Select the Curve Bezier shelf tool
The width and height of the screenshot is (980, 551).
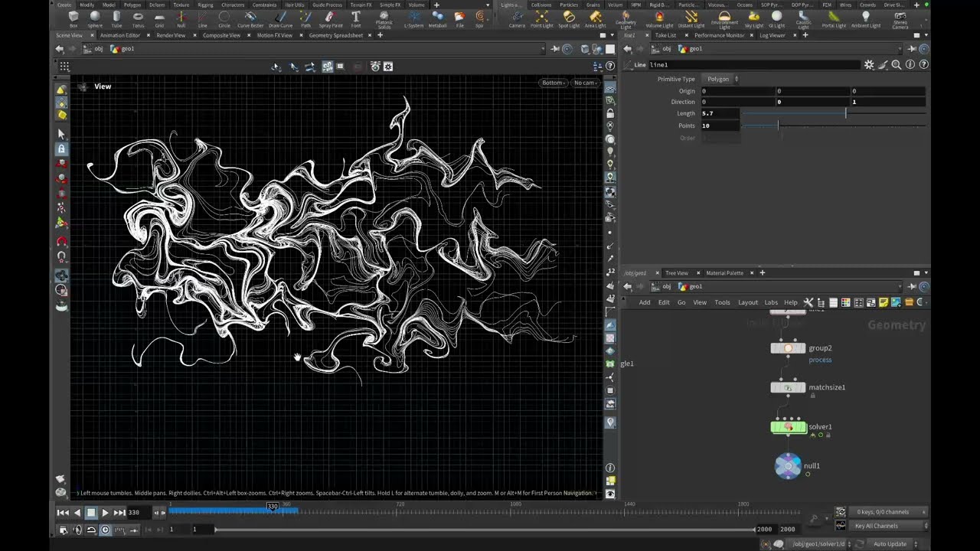(x=250, y=18)
